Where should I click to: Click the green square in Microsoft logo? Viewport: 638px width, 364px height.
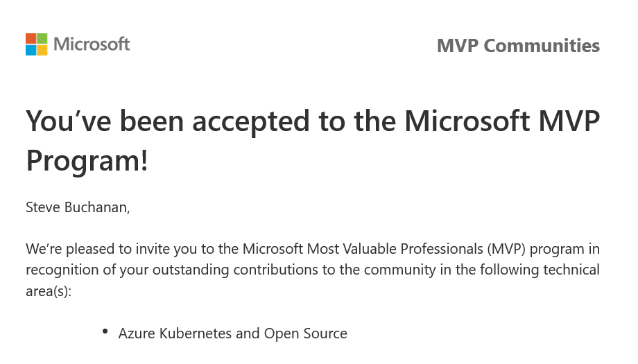click(x=42, y=38)
